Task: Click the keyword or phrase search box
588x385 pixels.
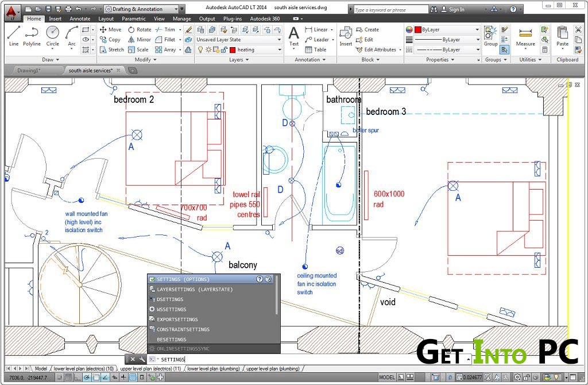Action: coord(390,10)
